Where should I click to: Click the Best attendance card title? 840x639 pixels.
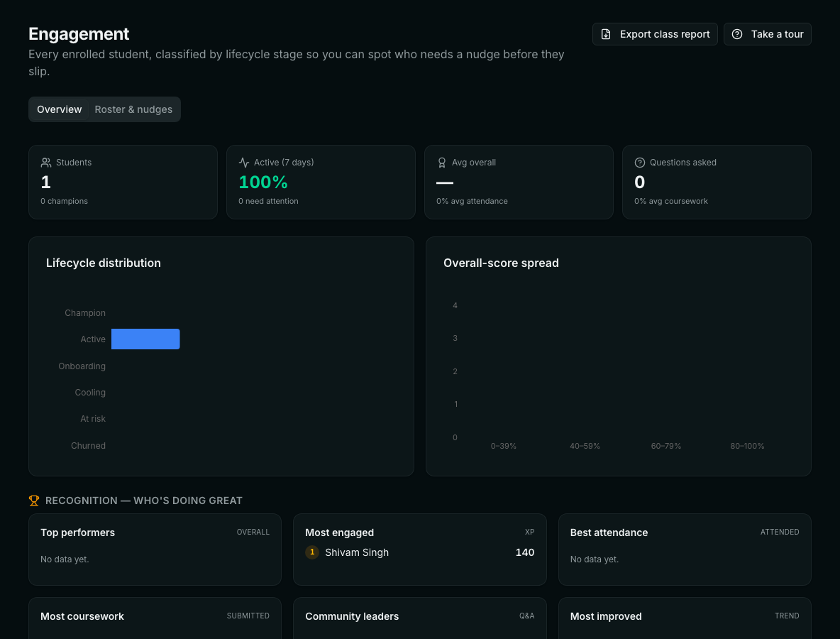(609, 532)
